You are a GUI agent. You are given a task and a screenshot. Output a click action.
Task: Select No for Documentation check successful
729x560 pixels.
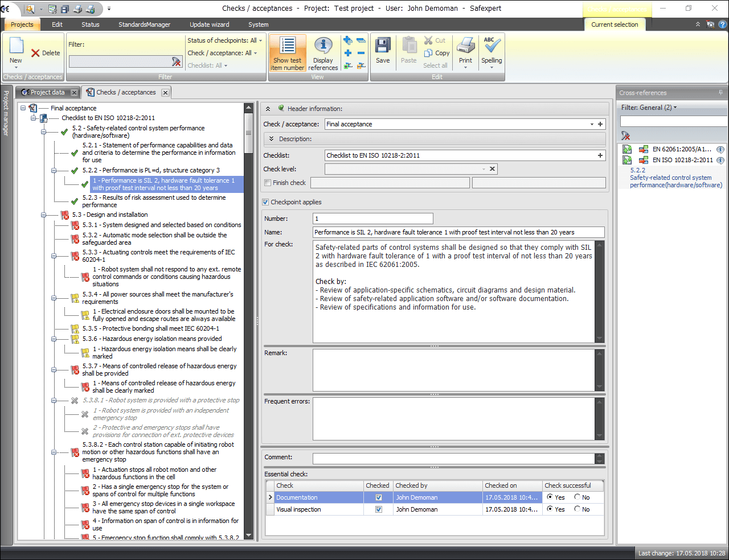pos(578,497)
